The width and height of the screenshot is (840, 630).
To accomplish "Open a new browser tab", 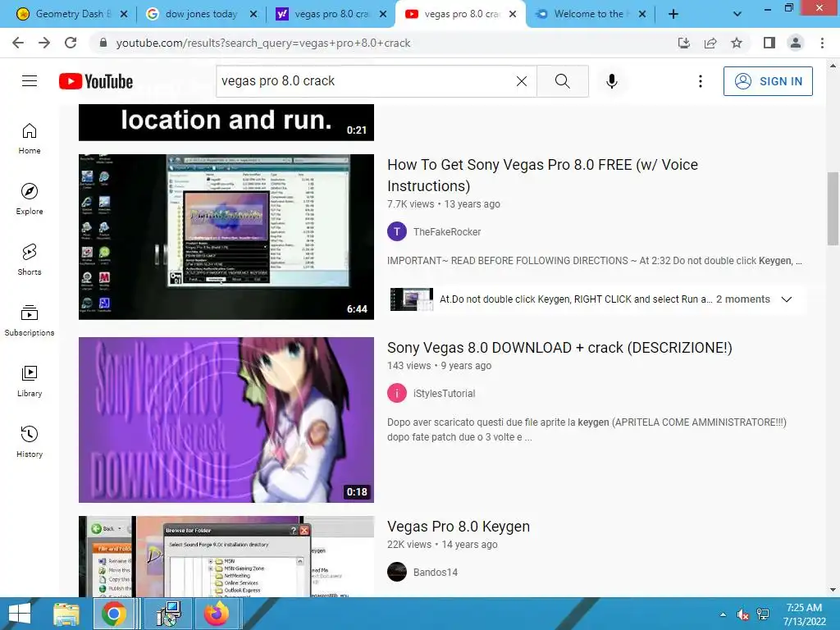I will pyautogui.click(x=673, y=14).
